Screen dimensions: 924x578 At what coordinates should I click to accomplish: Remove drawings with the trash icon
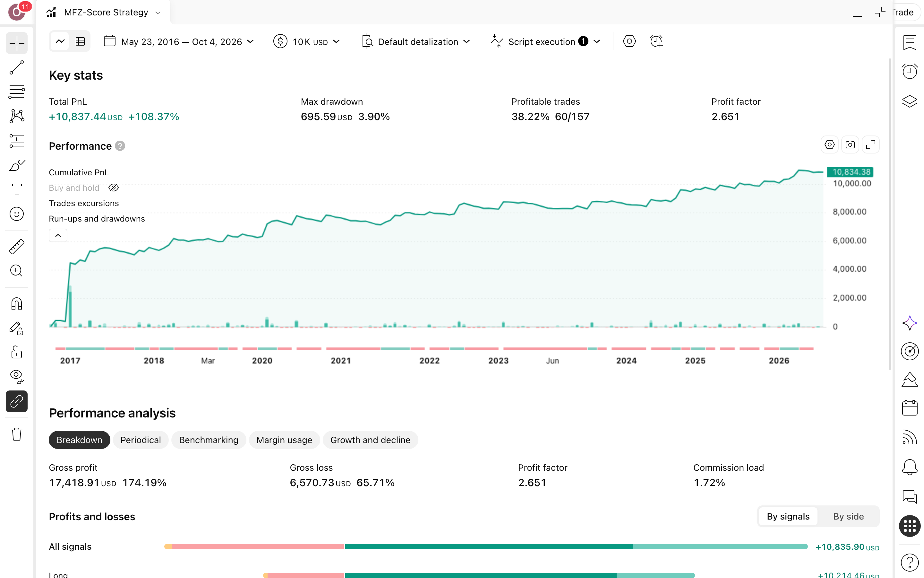point(17,434)
